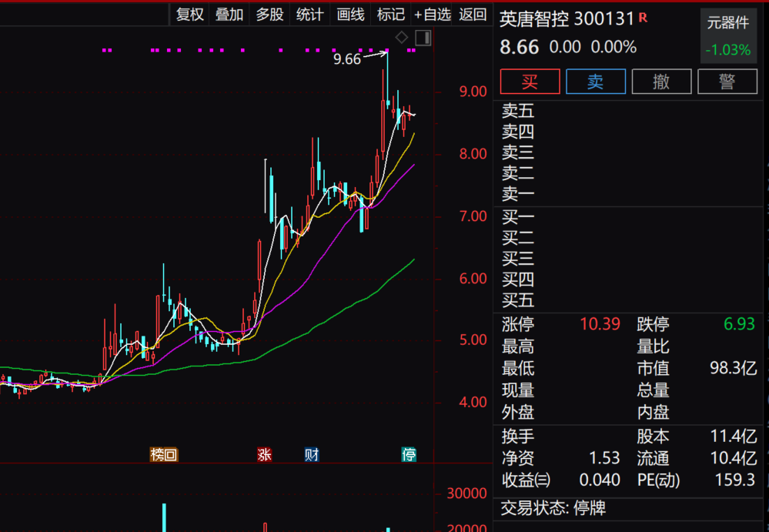
Task: Click the diamond marker icon above the chart
Action: tap(401, 36)
